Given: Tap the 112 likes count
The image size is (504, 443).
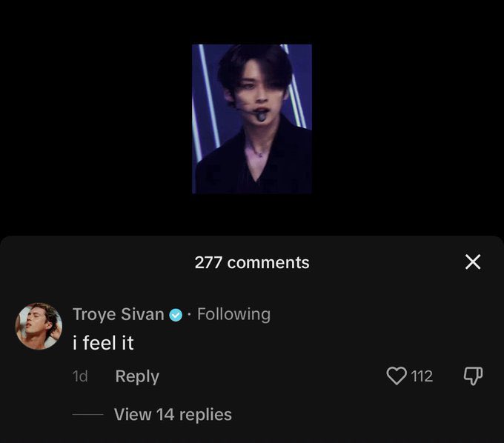Looking at the screenshot, I should point(422,376).
